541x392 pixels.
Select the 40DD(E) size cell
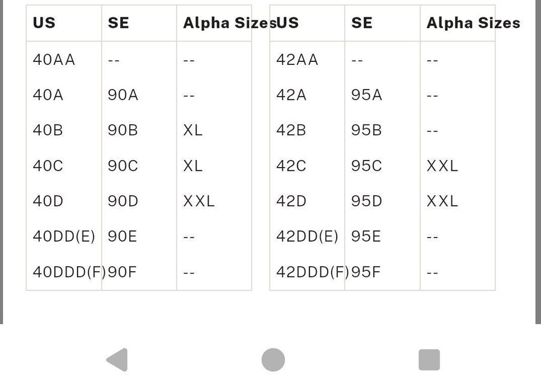(64, 237)
